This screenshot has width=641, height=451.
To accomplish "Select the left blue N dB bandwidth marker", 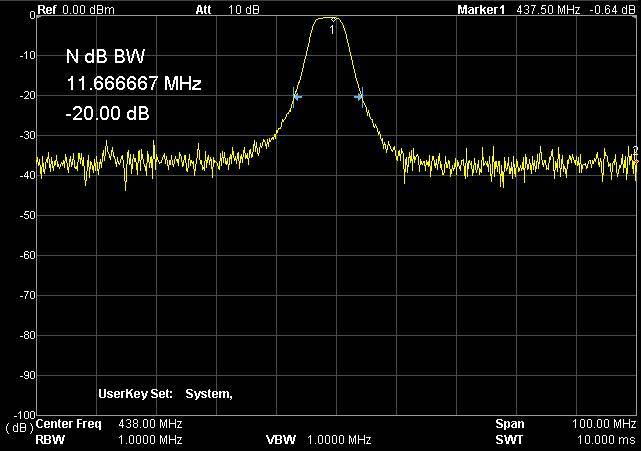I will pos(296,96).
